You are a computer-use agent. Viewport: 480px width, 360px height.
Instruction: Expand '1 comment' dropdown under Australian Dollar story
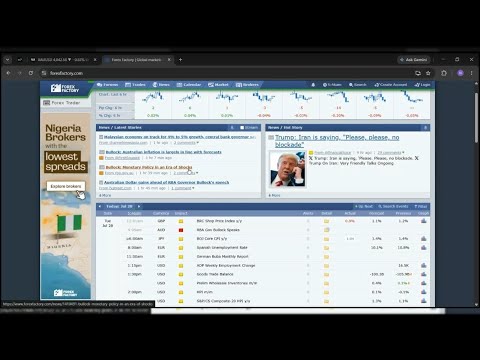coord(183,188)
